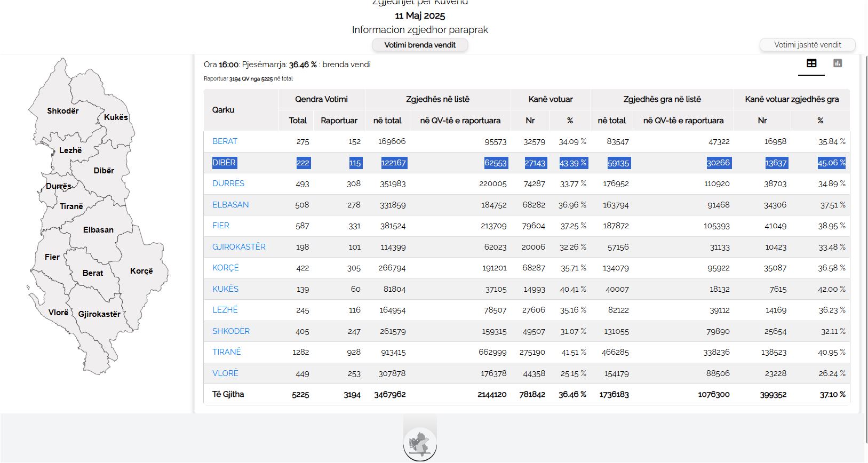Select Korçë region on the map
Screen dimensions: 868x463
[x=141, y=271]
